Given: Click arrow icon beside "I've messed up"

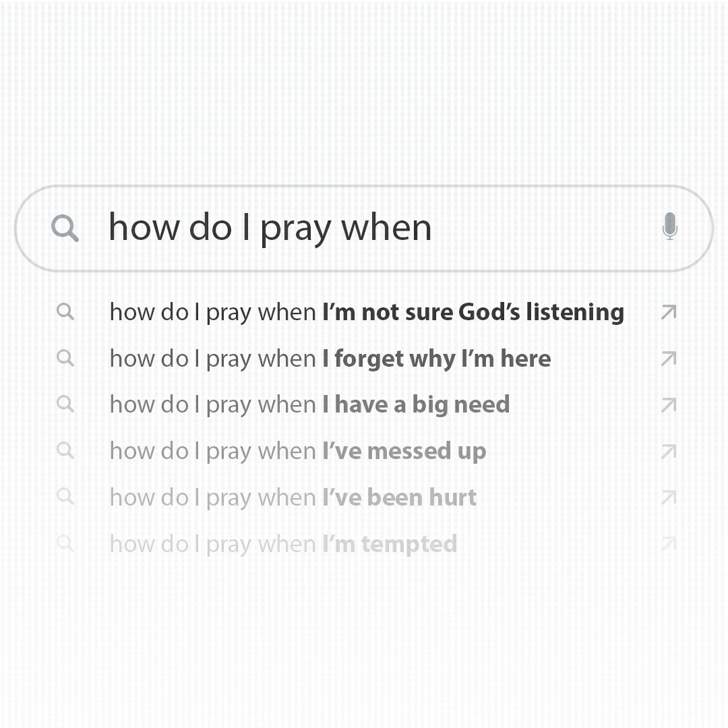Looking at the screenshot, I should 668,451.
